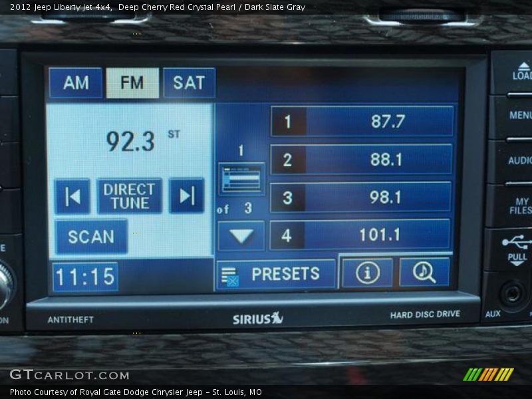Screen dimensions: 532x399
Task: Skip to next station with seek-forward arrow
Action: click(x=186, y=196)
